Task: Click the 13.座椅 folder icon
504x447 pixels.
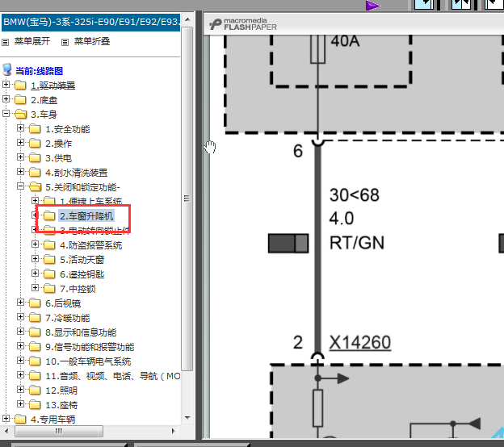Action: [35, 404]
